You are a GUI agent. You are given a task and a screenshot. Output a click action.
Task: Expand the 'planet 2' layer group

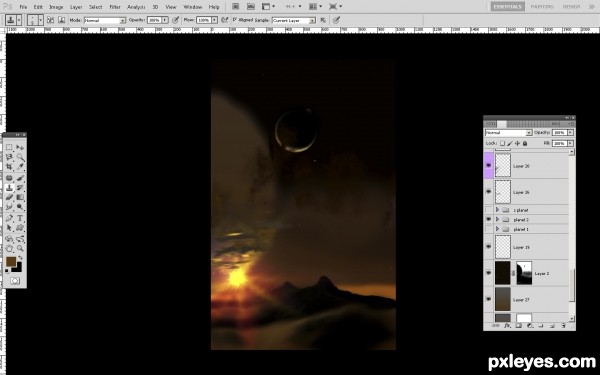(497, 219)
